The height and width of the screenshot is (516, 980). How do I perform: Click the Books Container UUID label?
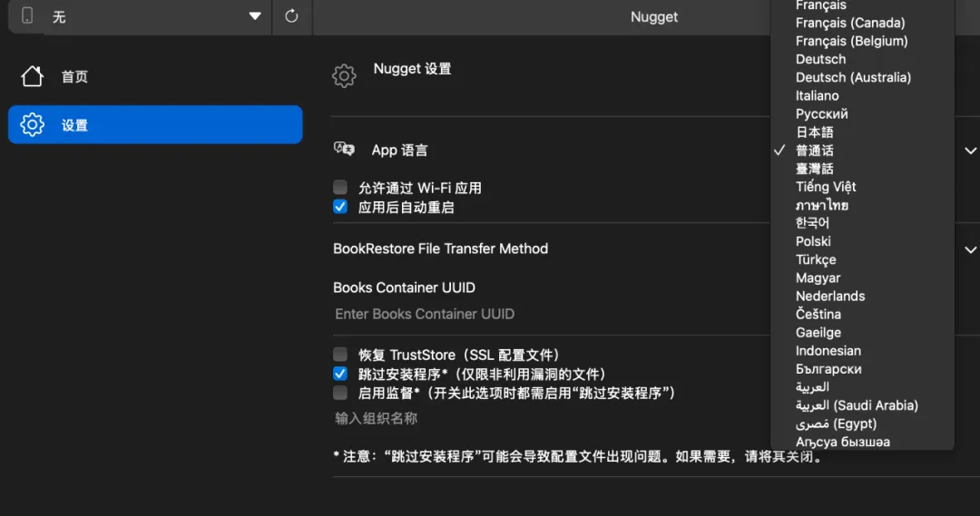404,287
